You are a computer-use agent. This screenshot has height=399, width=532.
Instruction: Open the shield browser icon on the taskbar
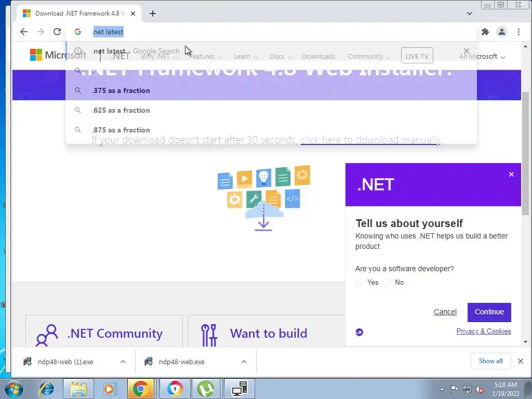pyautogui.click(x=175, y=389)
